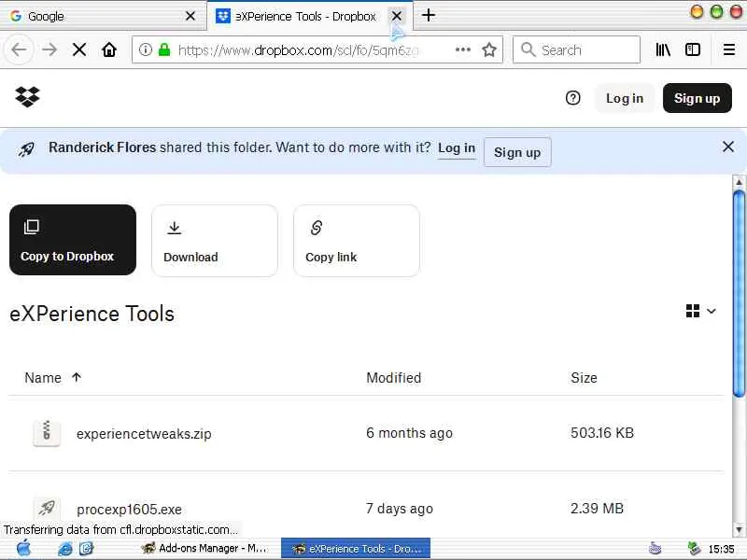Click the browser Search input field
747x560 pixels.
[576, 49]
